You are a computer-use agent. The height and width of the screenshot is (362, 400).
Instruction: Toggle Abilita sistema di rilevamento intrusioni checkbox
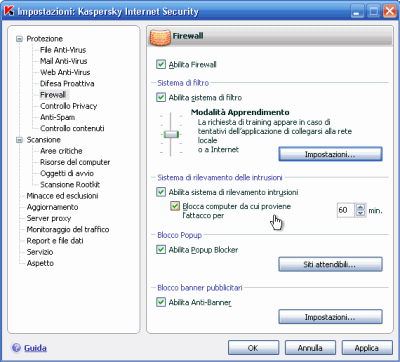click(161, 192)
